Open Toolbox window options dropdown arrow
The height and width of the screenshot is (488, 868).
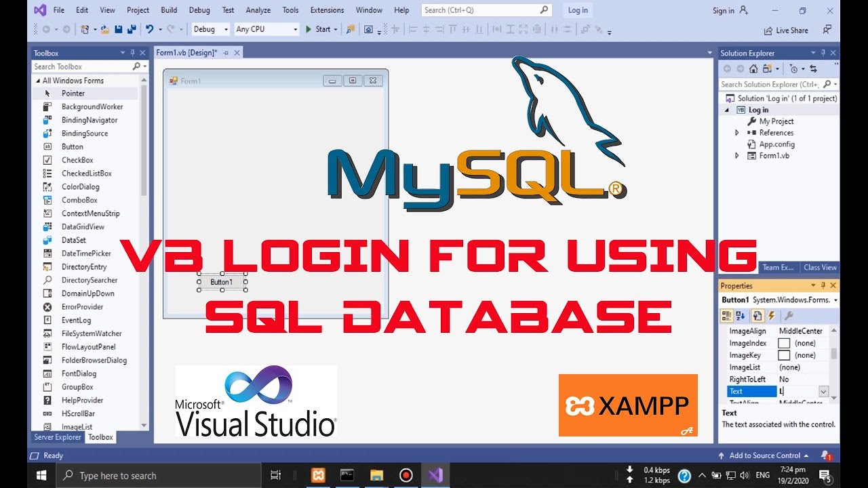(123, 53)
